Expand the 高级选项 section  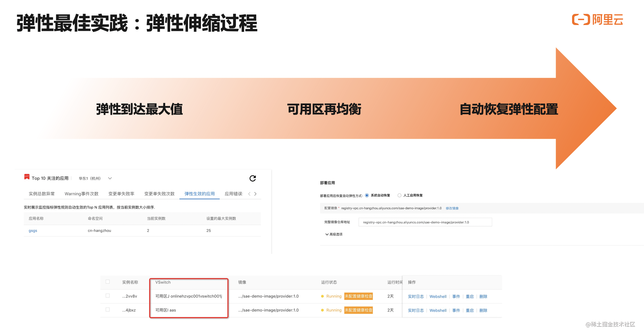tap(334, 234)
